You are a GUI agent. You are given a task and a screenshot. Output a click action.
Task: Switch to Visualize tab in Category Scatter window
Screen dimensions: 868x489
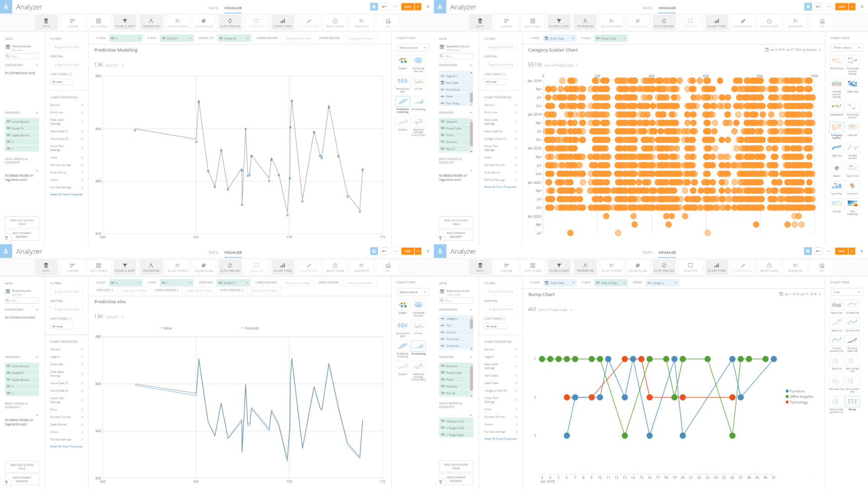click(667, 8)
